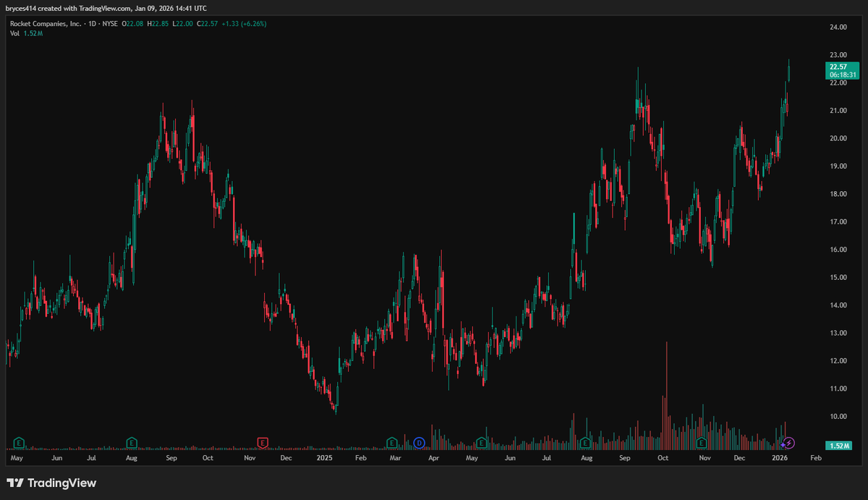Click the 2025 label on time axis
This screenshot has height=500, width=868.
point(324,459)
